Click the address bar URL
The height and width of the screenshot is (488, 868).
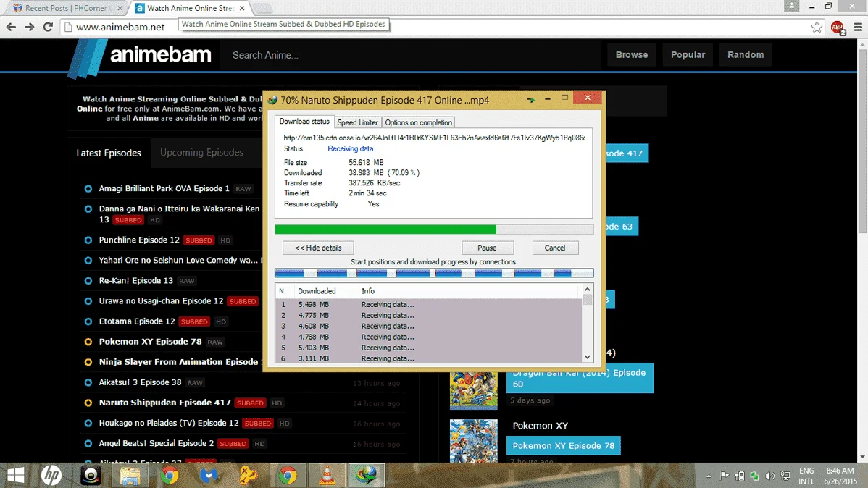click(x=120, y=27)
